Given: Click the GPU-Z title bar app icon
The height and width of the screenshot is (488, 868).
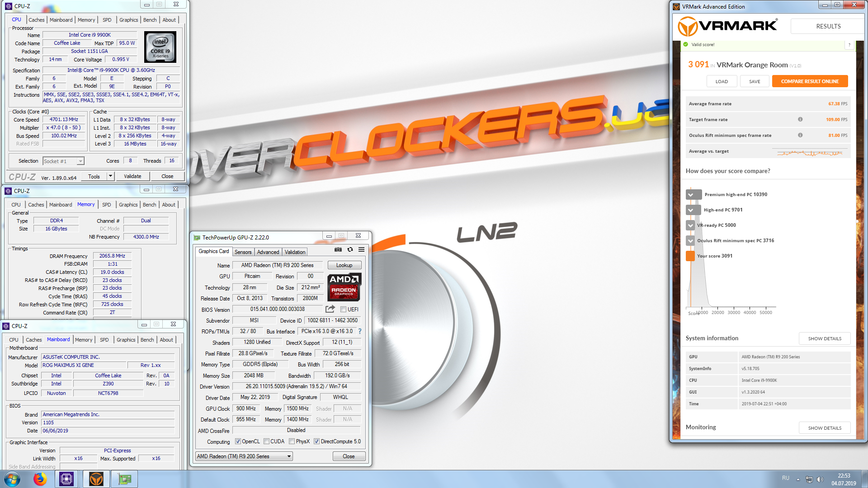Looking at the screenshot, I should (197, 238).
